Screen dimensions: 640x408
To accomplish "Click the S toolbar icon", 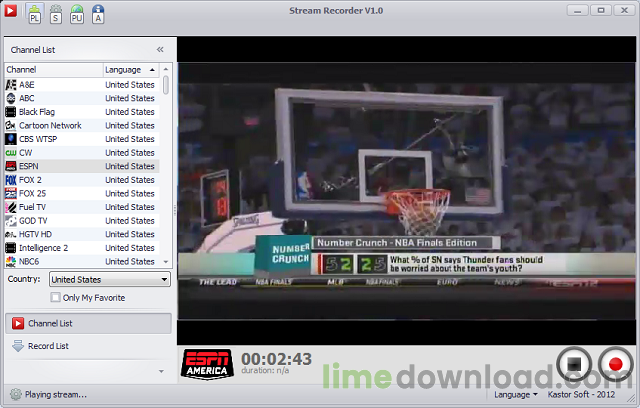I will tap(55, 13).
